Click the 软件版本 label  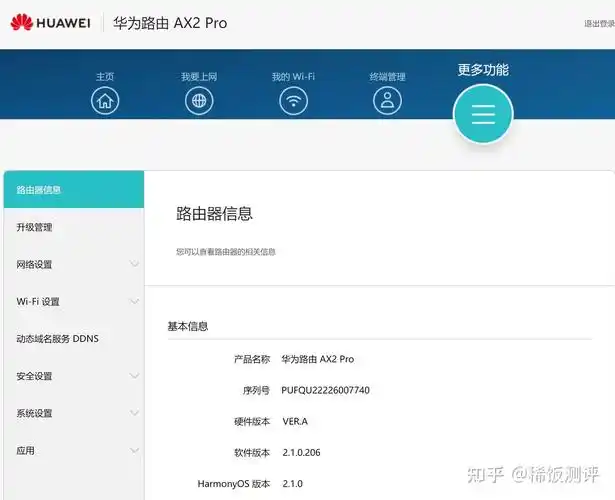252,453
